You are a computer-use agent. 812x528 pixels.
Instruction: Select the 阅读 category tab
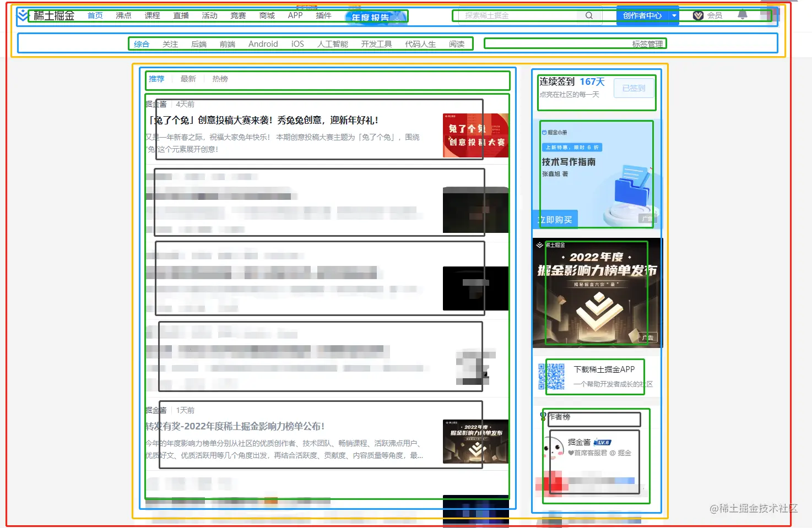point(457,44)
